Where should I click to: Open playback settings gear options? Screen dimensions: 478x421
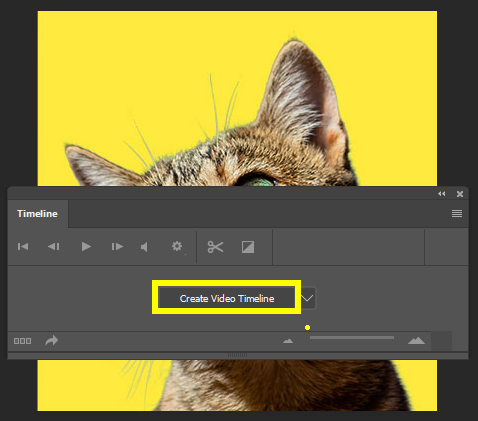177,247
